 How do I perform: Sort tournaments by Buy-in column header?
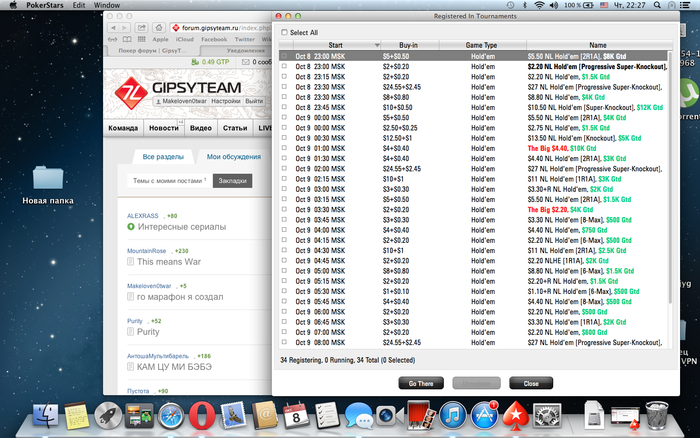[x=409, y=45]
